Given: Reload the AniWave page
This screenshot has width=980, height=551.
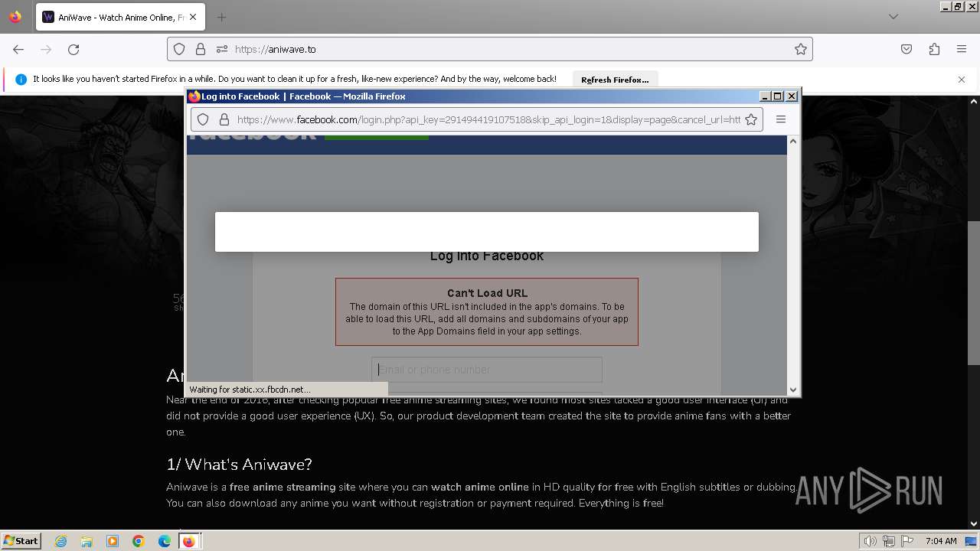Looking at the screenshot, I should click(x=73, y=49).
